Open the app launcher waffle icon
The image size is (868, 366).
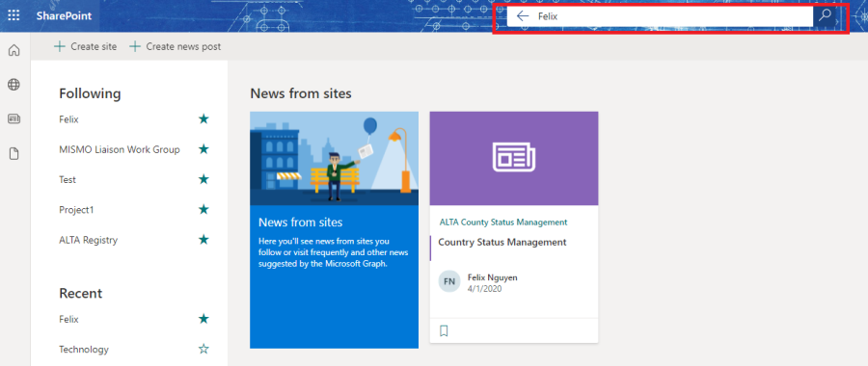(x=14, y=15)
